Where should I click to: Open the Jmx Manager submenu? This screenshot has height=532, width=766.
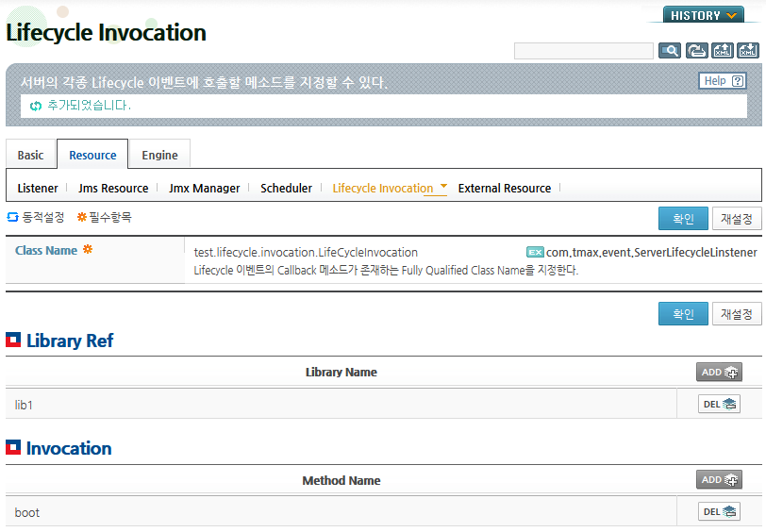tap(204, 188)
